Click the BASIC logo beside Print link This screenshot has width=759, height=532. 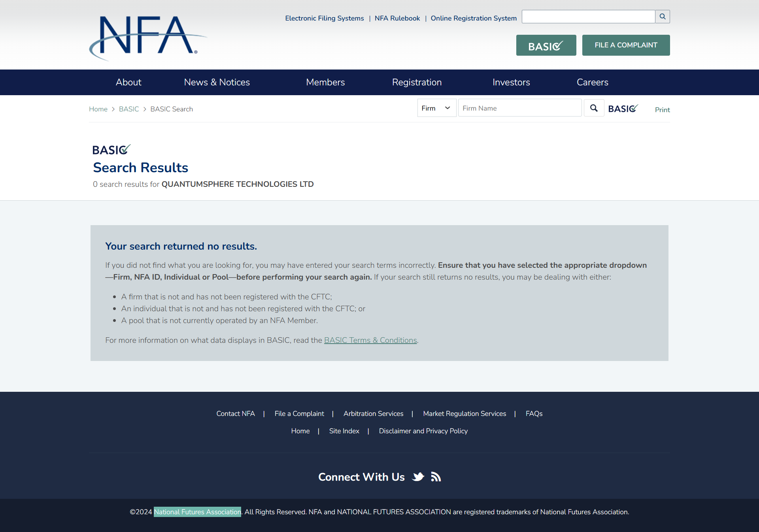coord(623,108)
